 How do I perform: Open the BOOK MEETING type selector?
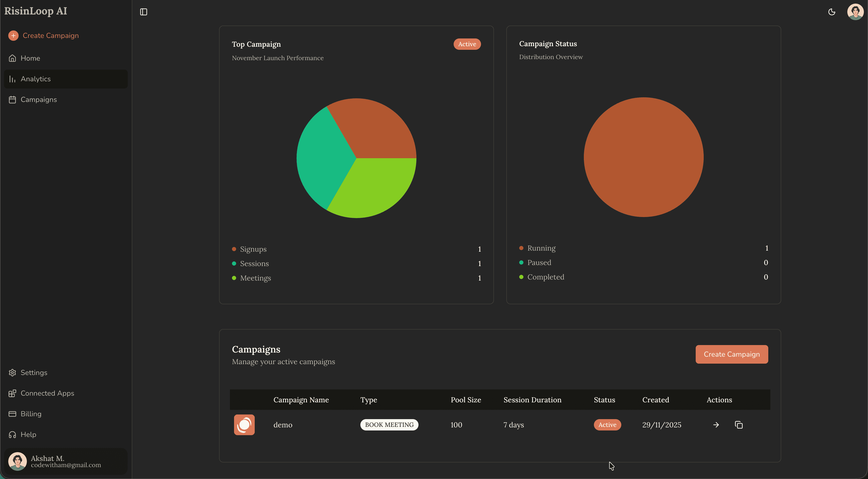pyautogui.click(x=389, y=425)
